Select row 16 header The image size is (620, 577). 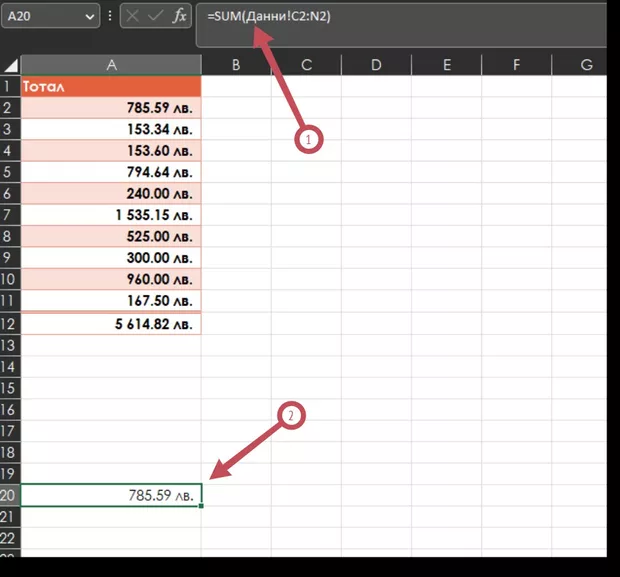click(10, 409)
